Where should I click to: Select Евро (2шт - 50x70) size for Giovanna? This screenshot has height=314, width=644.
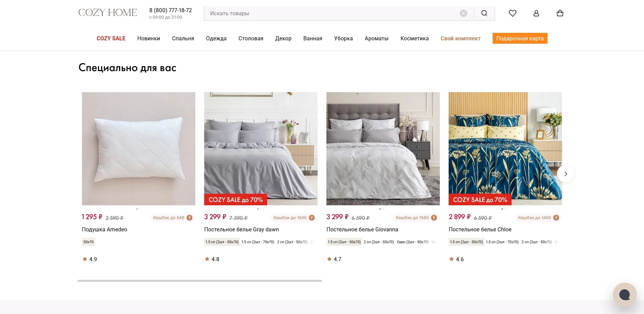click(412, 242)
